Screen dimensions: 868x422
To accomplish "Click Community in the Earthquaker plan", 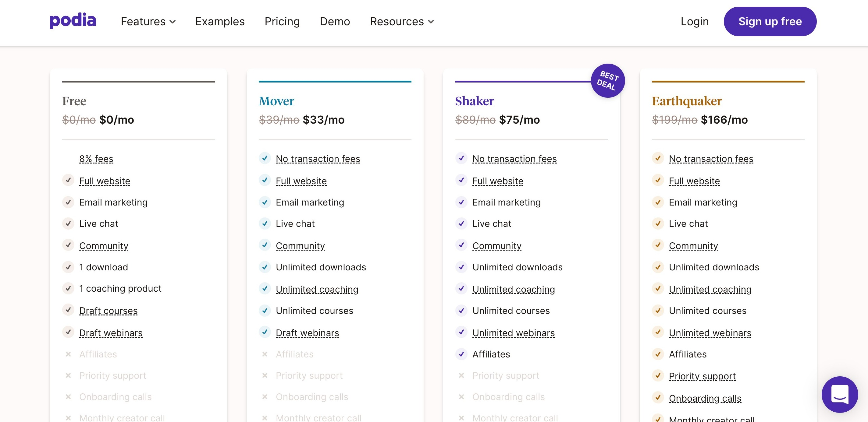I will (x=693, y=246).
